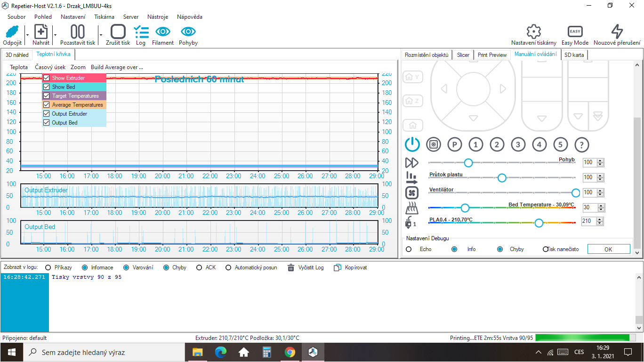Toggle the Filament eye icon
Viewport: 644px width, 362px height.
click(x=163, y=32)
